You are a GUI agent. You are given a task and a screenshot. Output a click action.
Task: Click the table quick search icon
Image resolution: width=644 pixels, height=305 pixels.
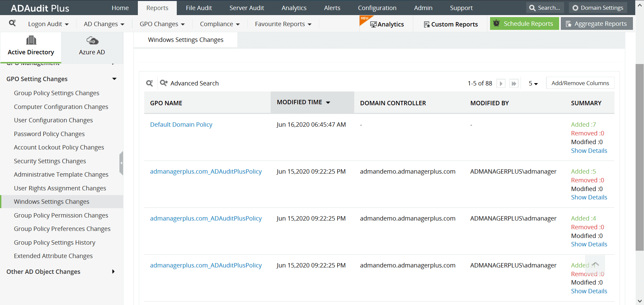[150, 83]
